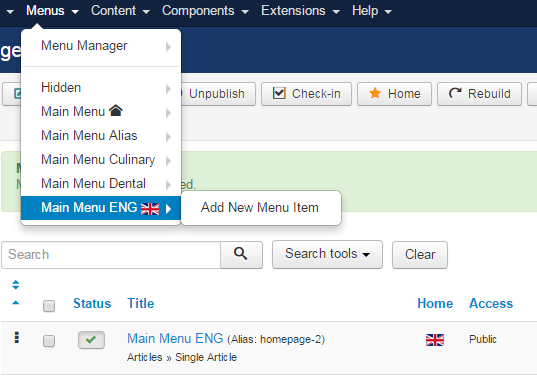Click the sort order arrows icon
The height and width of the screenshot is (382, 537).
tap(16, 285)
